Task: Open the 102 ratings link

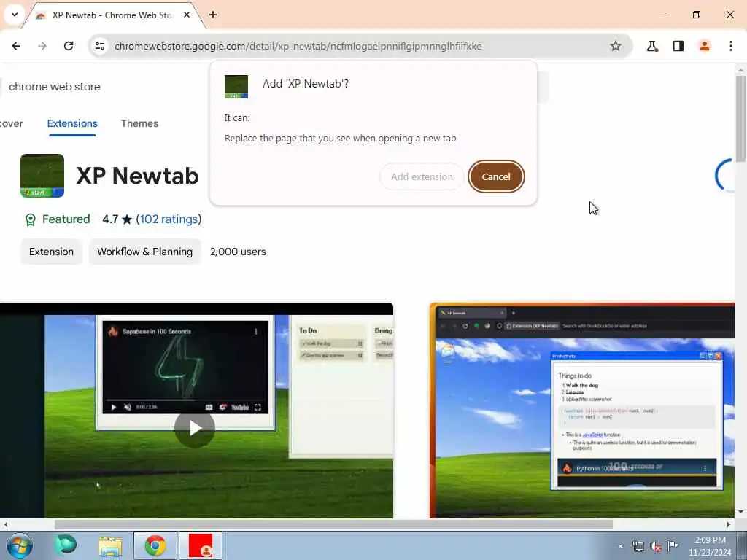Action: (x=169, y=219)
